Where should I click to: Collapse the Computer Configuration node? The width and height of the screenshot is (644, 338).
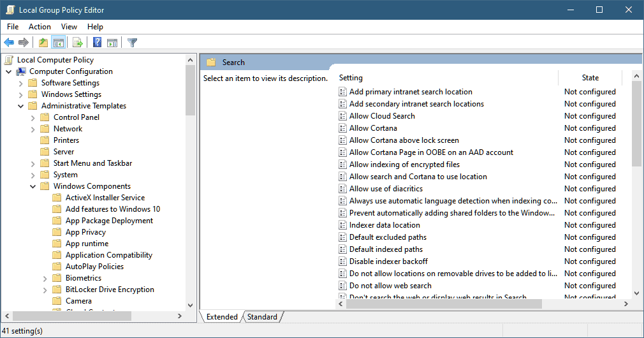tap(9, 71)
